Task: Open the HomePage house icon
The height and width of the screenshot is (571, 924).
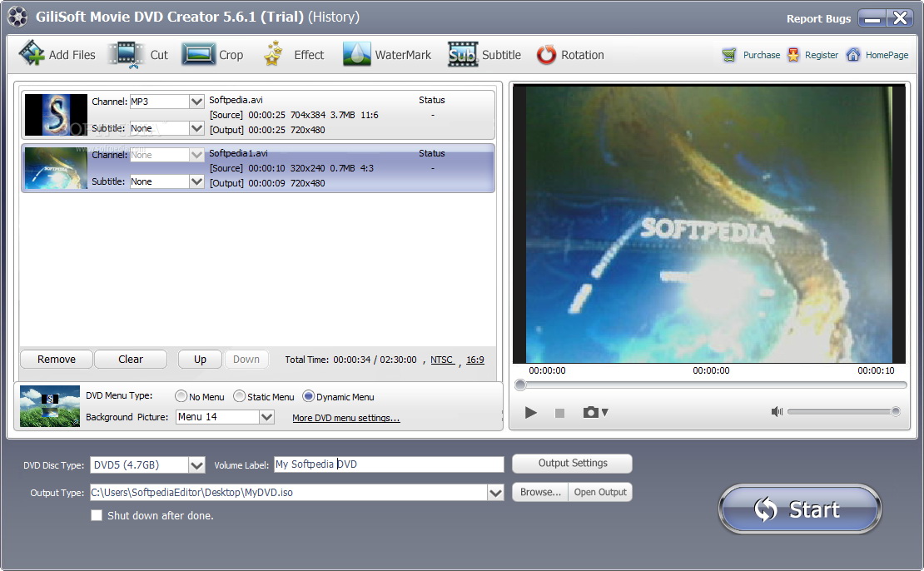Action: click(x=853, y=55)
